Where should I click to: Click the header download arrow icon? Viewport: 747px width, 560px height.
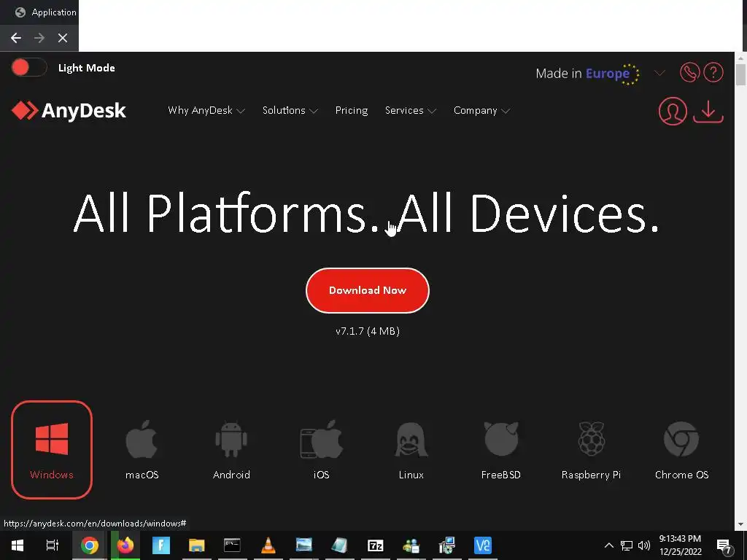[x=708, y=112]
